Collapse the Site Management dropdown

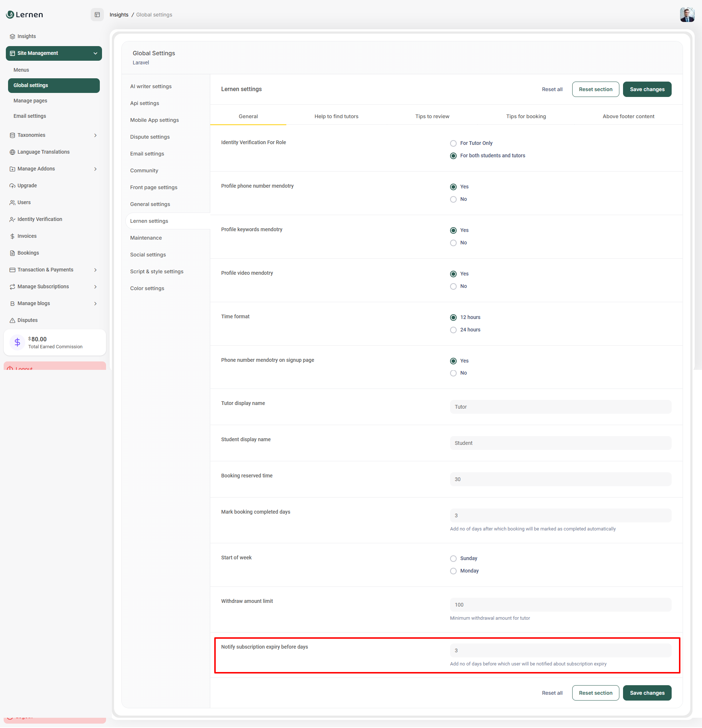95,53
